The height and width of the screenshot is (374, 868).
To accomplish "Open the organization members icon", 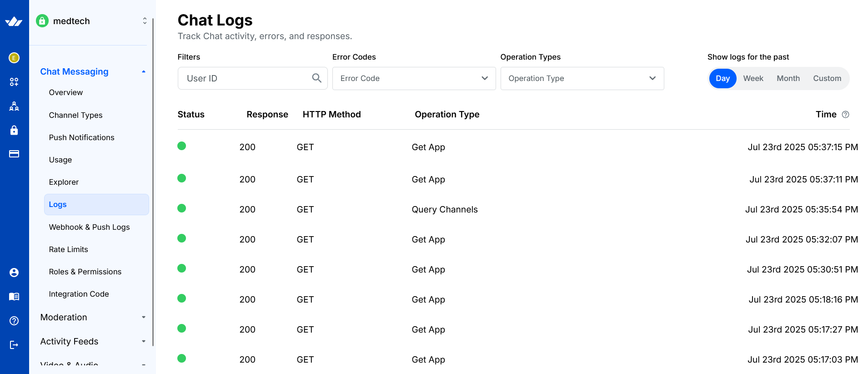I will (x=14, y=106).
